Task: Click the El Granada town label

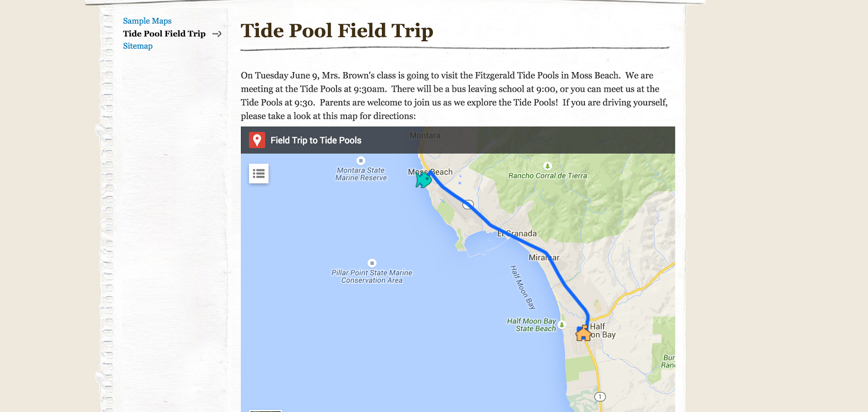Action: [518, 234]
